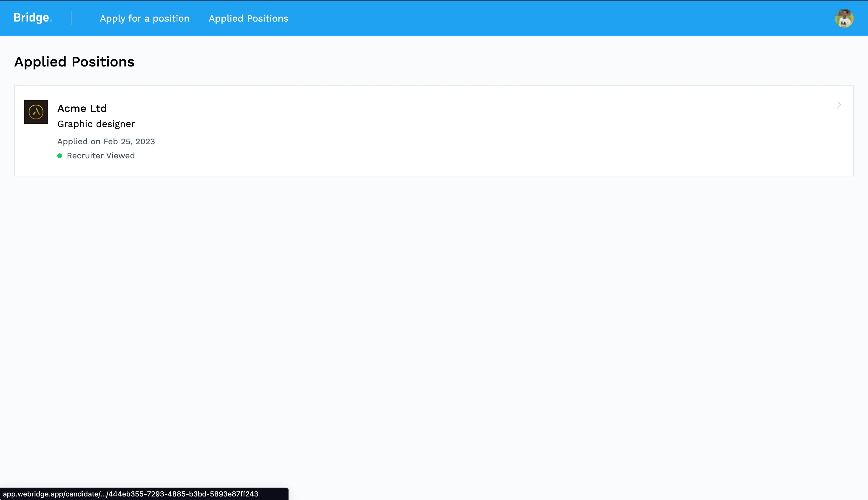
Task: Click the Acme Ltd company logo
Action: 36,112
